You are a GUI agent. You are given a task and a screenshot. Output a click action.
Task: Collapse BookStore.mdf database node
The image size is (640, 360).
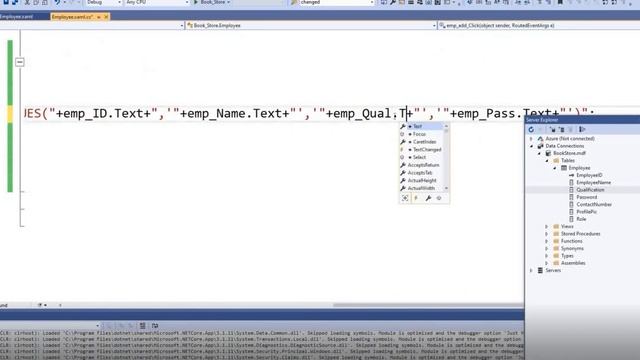click(x=539, y=153)
